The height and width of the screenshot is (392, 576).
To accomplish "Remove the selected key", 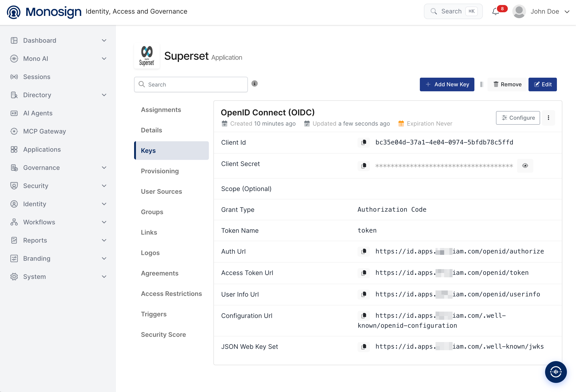I will (507, 84).
